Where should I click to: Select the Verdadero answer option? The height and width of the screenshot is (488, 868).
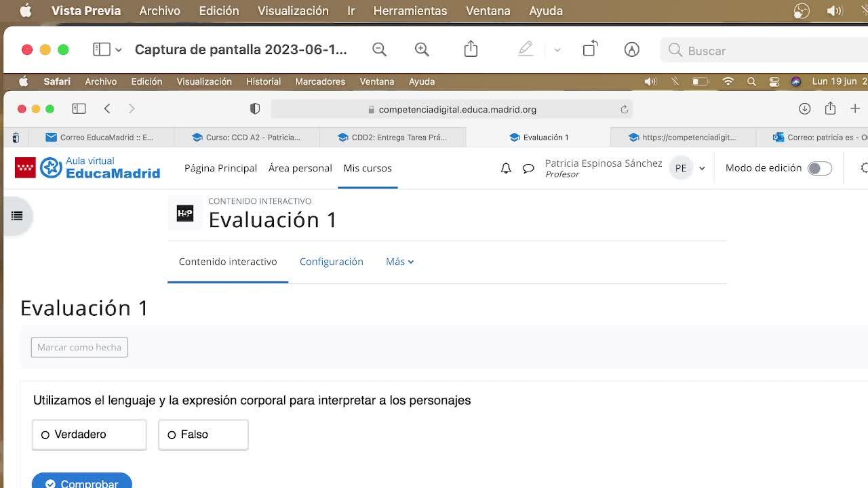click(89, 434)
